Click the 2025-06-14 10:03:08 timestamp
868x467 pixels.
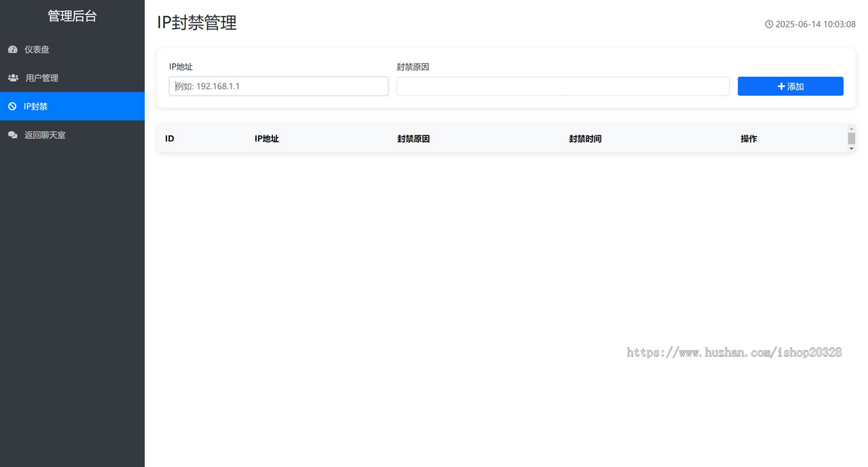pos(815,24)
